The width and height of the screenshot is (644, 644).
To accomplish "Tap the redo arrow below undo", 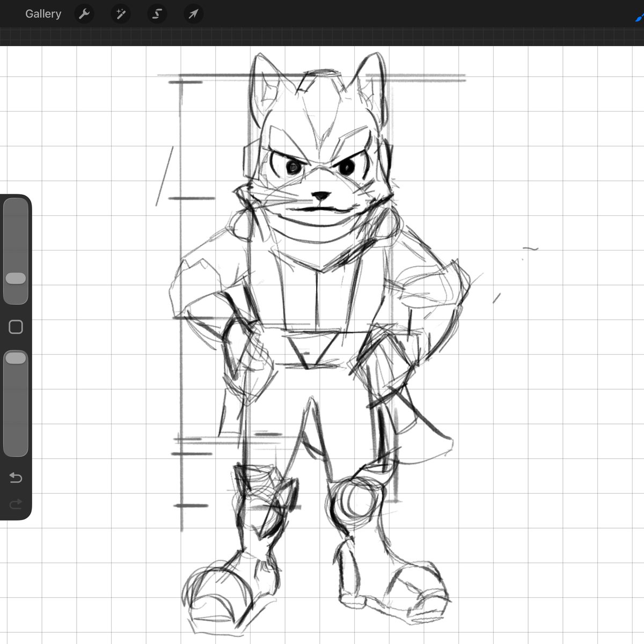I will (x=16, y=503).
